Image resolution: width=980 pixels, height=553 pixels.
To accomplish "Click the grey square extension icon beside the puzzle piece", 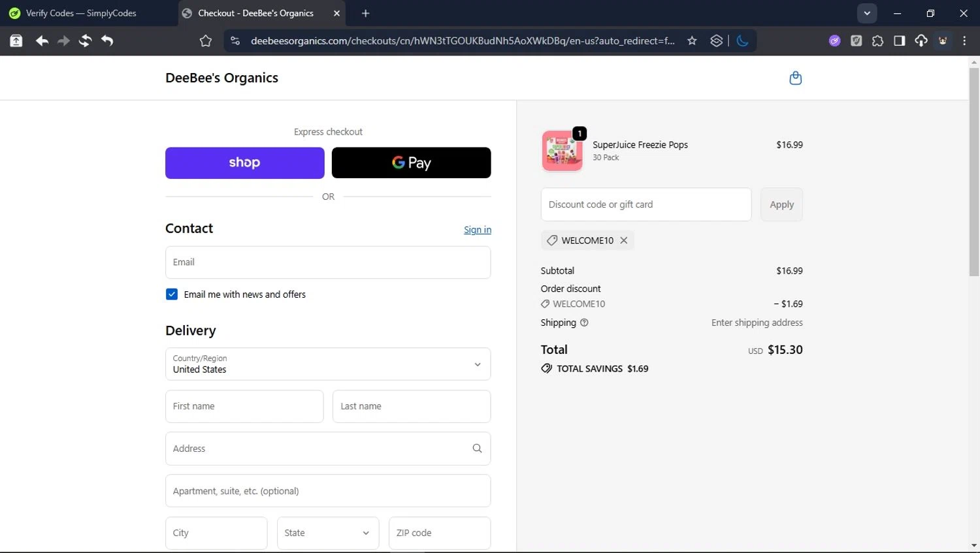I will pos(856,41).
